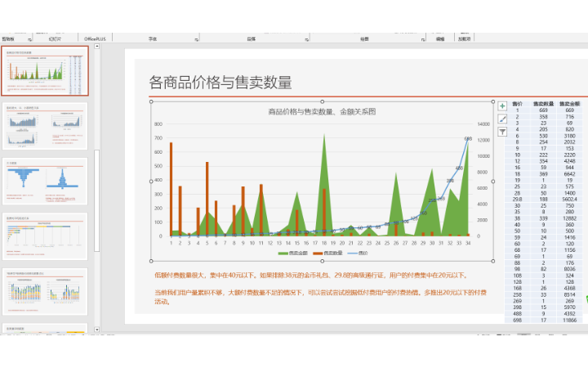The image size is (588, 368).
Task: Open the 字体 group dialog launcher
Action: coord(197,39)
